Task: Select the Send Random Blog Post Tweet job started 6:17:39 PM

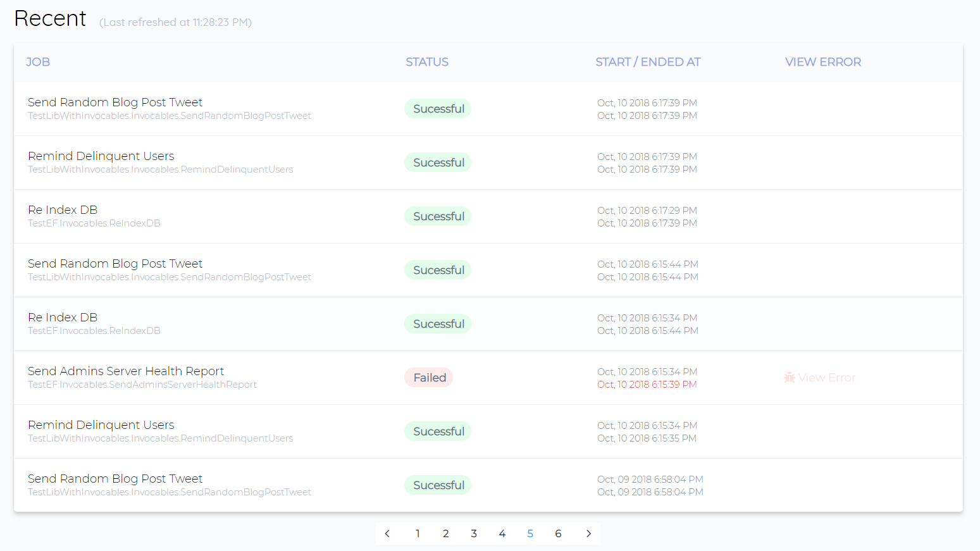Action: click(x=115, y=102)
